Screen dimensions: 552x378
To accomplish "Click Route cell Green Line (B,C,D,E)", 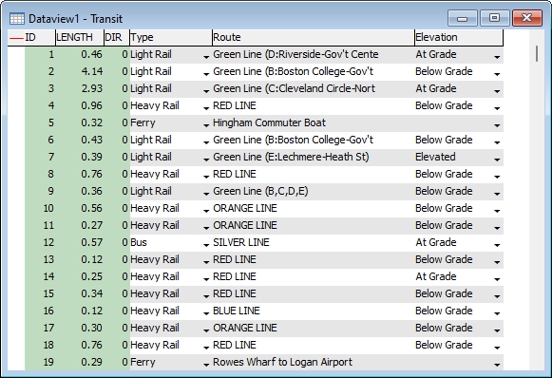I will [313, 191].
